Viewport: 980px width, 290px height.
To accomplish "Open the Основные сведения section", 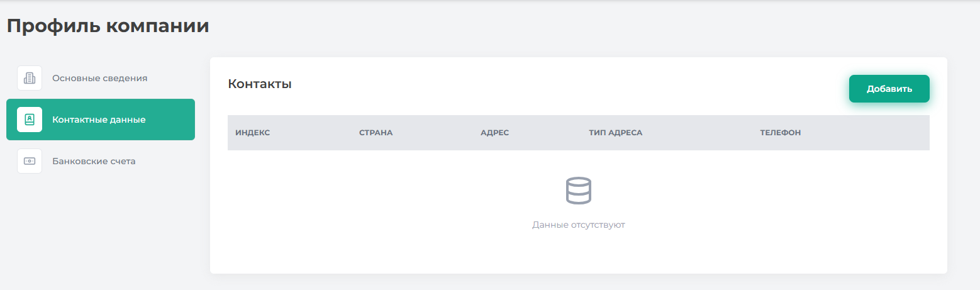I will (99, 78).
